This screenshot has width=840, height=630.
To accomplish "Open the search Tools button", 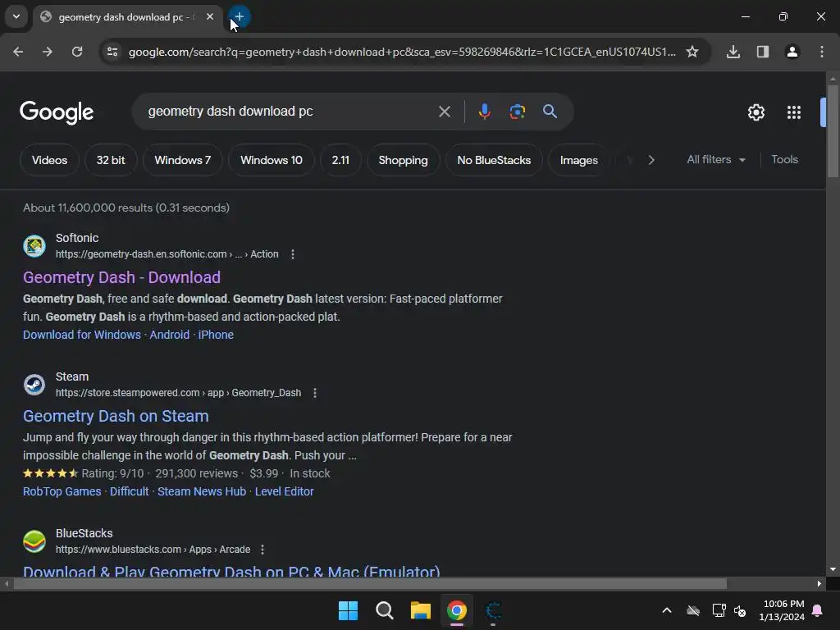I will pyautogui.click(x=784, y=160).
